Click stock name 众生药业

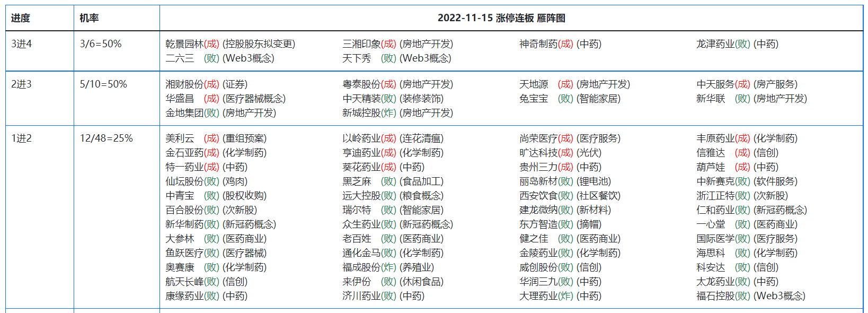coord(361,224)
